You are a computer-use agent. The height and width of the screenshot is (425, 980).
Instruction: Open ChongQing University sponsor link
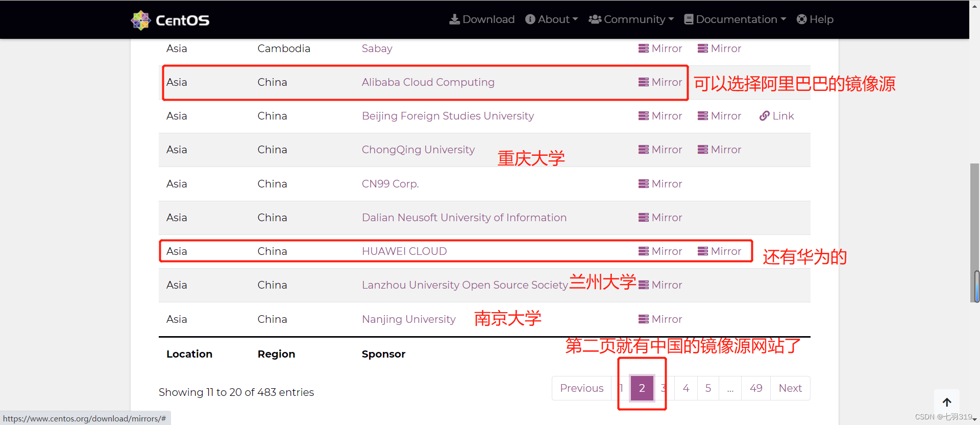click(418, 150)
